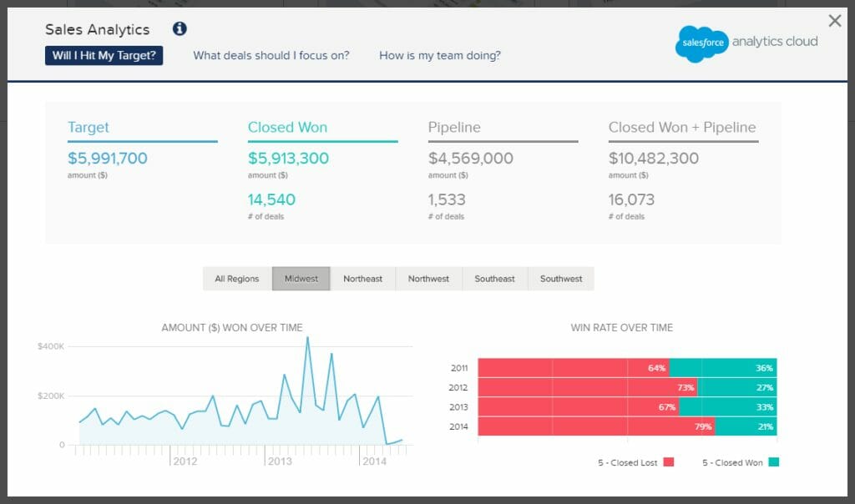Pick the Southwest region filter
855x504 pixels.
point(561,279)
